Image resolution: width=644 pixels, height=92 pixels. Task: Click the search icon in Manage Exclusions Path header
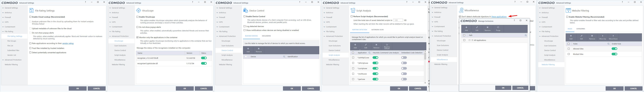point(526,35)
